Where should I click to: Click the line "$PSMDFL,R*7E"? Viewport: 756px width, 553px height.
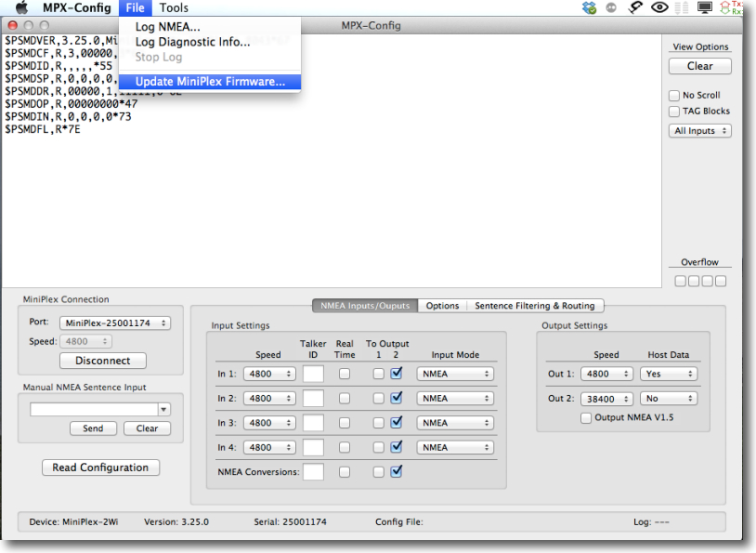[x=43, y=129]
